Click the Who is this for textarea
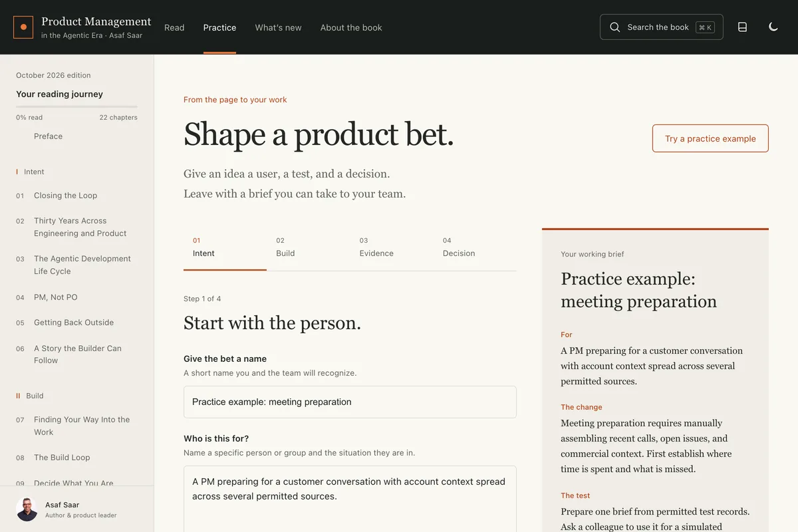Image resolution: width=798 pixels, height=532 pixels. (x=350, y=499)
